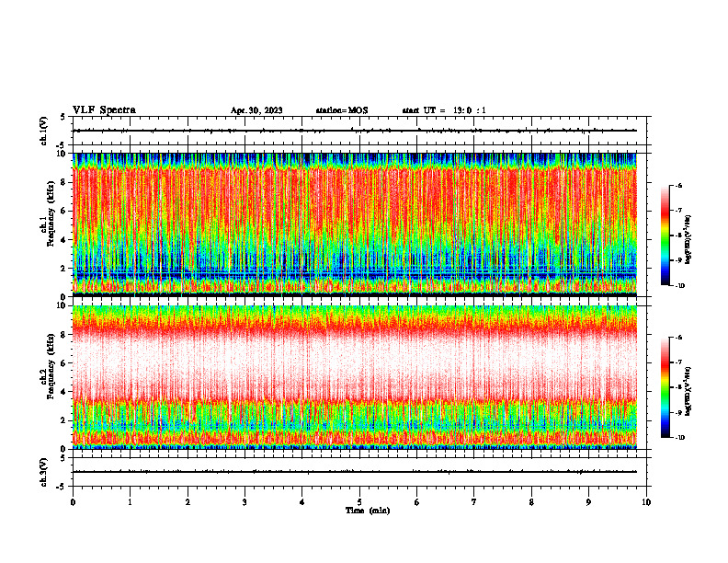
Task: Click the ch.2 frequency tick "4"
Action: point(64,392)
